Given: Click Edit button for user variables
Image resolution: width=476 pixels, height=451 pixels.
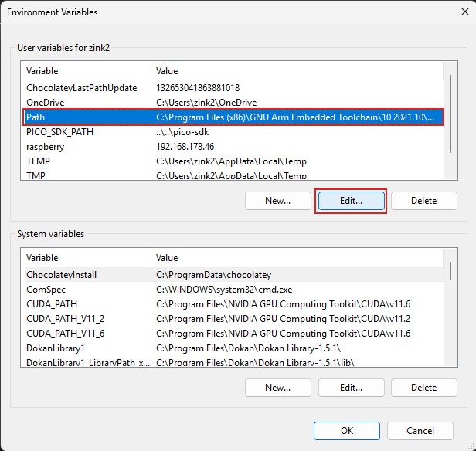Looking at the screenshot, I should (351, 201).
